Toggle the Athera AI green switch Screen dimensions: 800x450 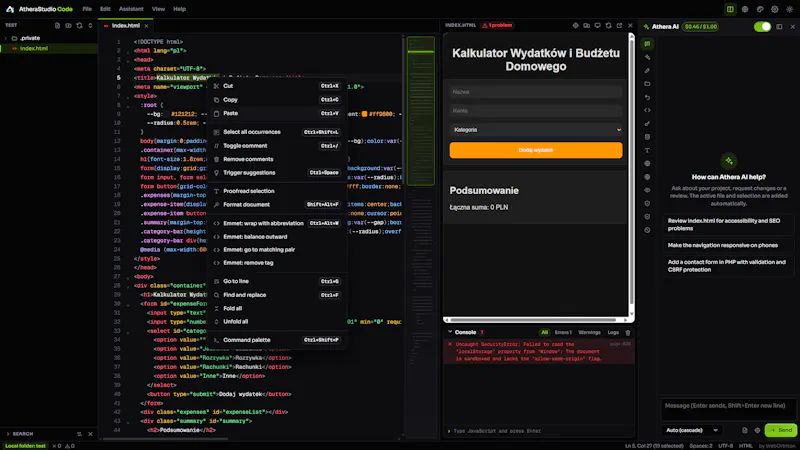[762, 27]
